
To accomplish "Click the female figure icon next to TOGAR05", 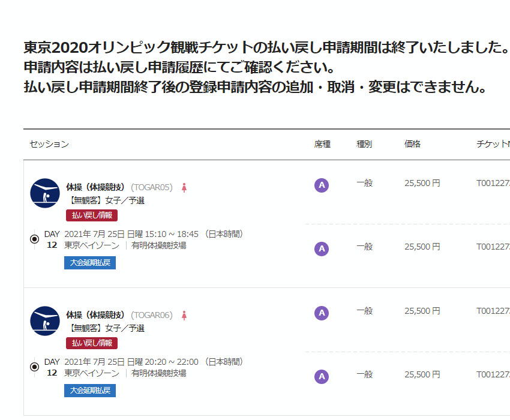I will (x=184, y=188).
